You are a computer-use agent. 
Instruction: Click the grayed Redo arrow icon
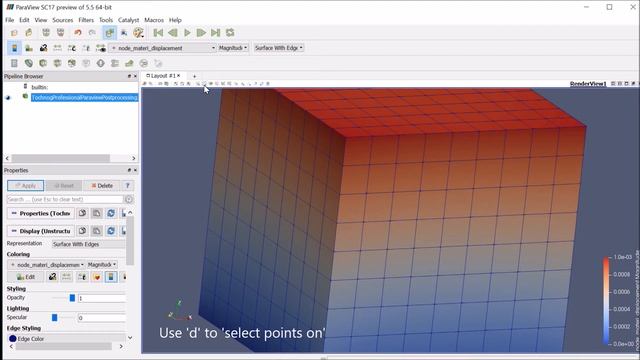click(92, 33)
